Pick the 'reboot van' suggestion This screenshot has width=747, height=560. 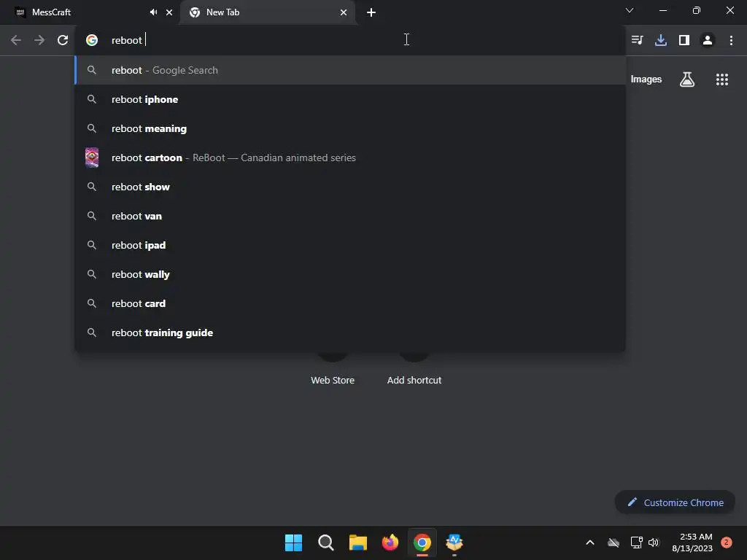[x=350, y=216]
